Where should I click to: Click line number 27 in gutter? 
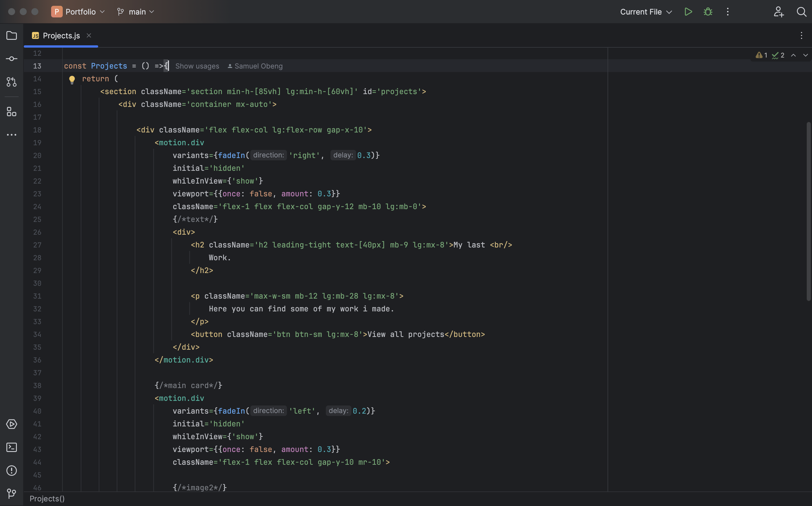coord(37,245)
